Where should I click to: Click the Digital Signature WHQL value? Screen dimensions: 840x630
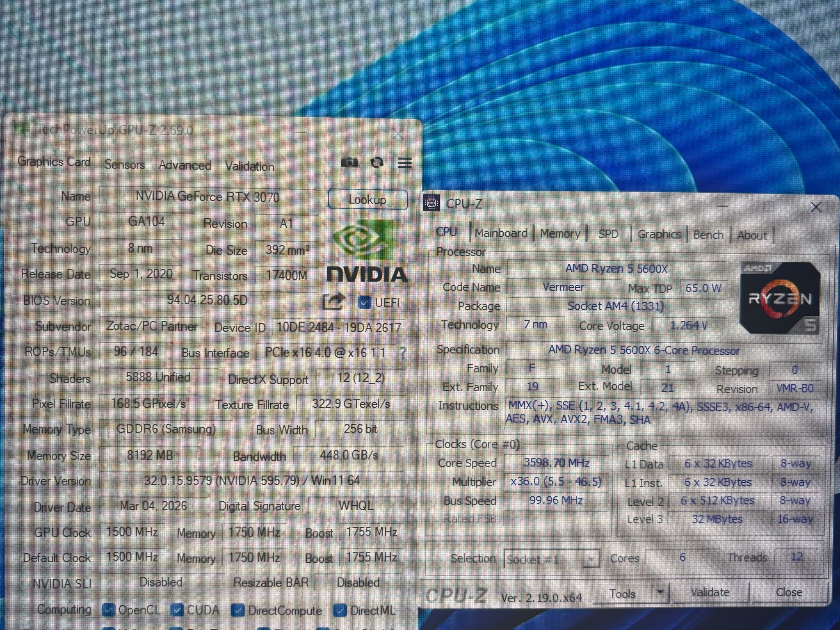[356, 506]
